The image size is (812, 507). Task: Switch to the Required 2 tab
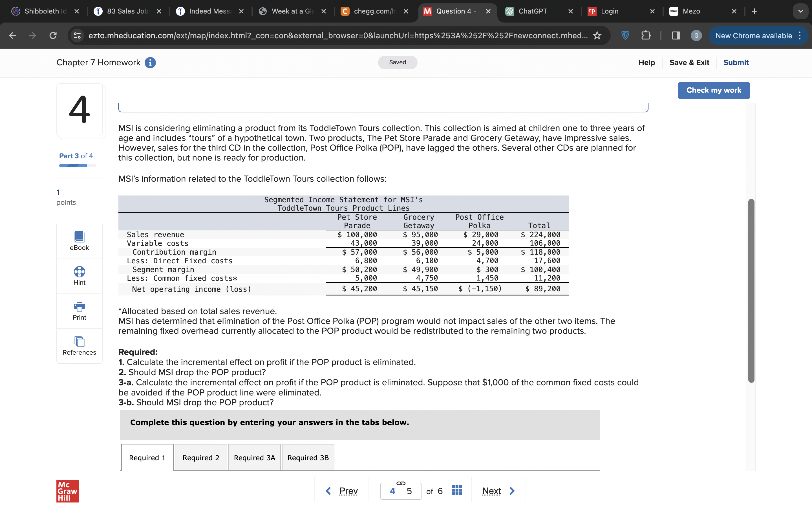tap(201, 457)
